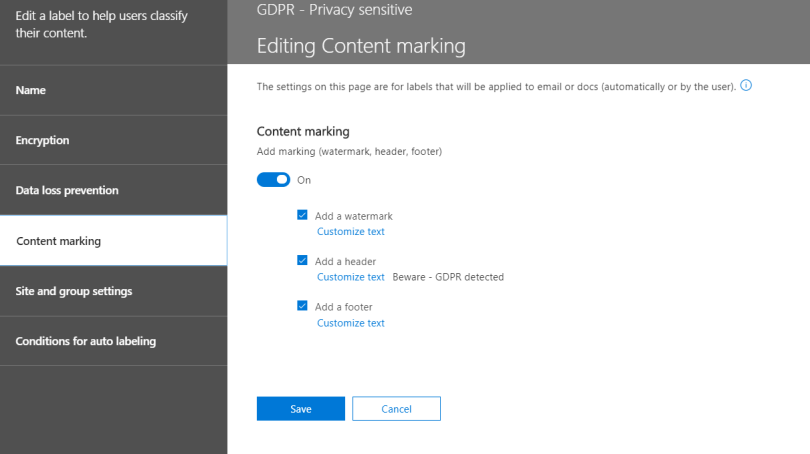810x454 pixels.
Task: Open Customize text link for footer
Action: 350,323
